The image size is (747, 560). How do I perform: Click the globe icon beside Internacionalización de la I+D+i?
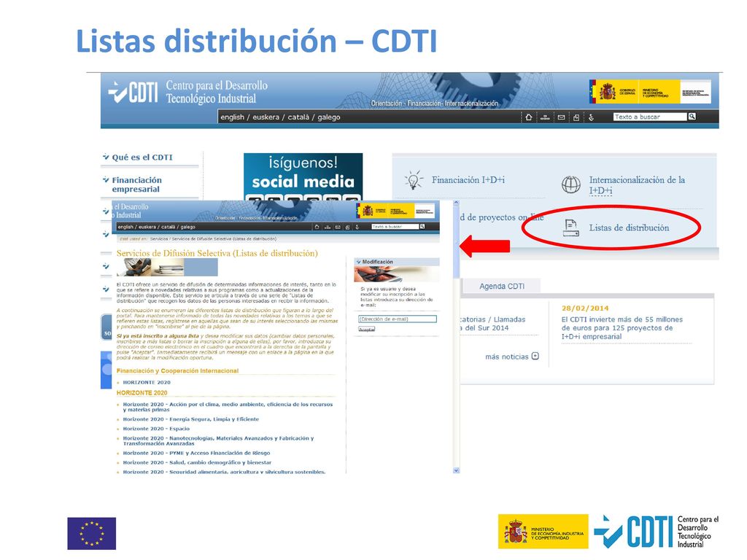pos(570,184)
